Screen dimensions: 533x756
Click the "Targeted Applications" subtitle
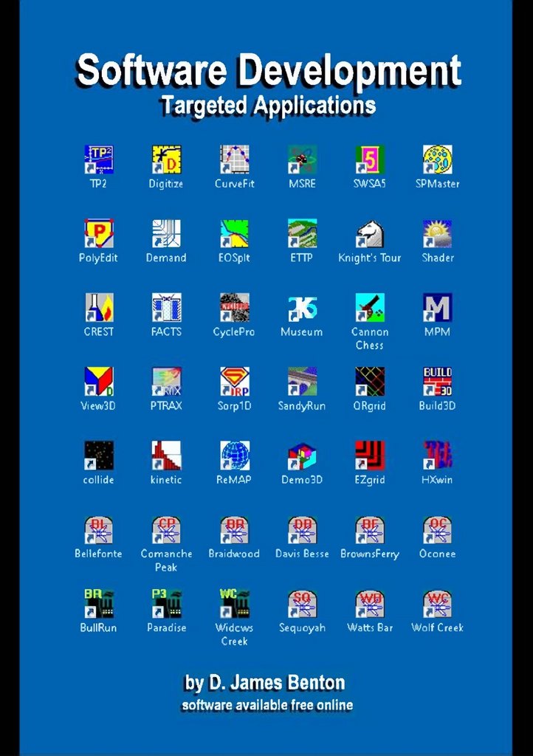pos(268,106)
